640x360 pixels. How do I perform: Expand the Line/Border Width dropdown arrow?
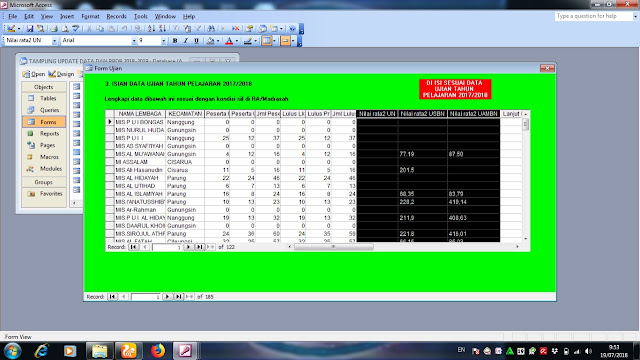click(274, 40)
